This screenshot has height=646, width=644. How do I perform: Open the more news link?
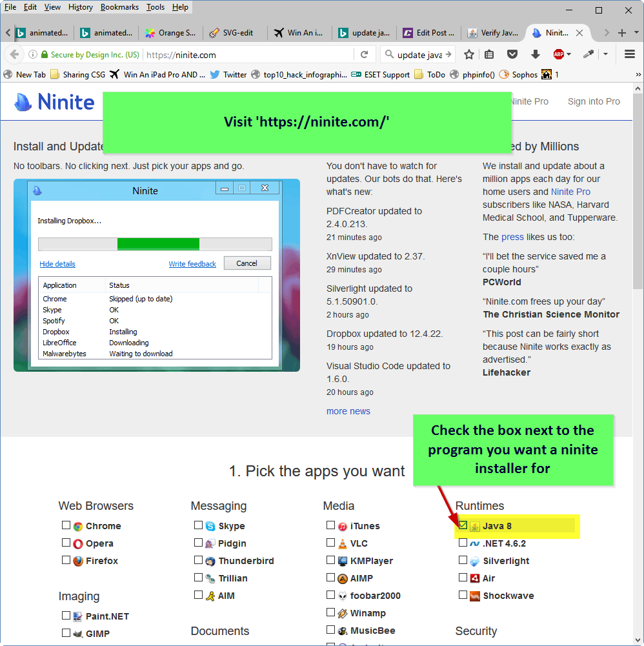point(348,411)
